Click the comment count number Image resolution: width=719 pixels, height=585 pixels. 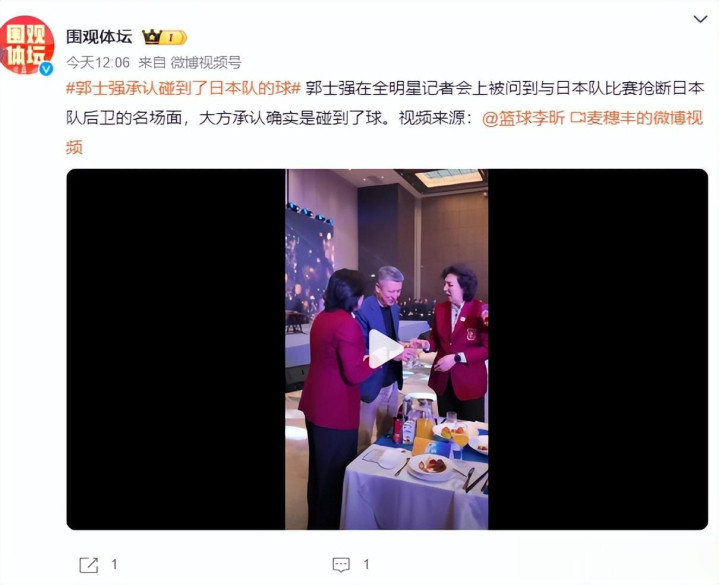366,564
